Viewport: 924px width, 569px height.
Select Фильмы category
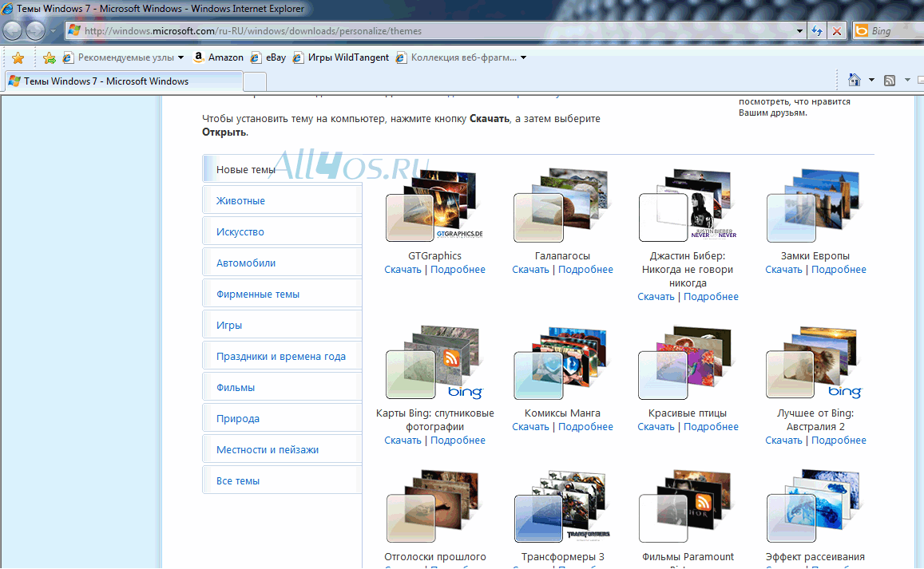pyautogui.click(x=283, y=388)
